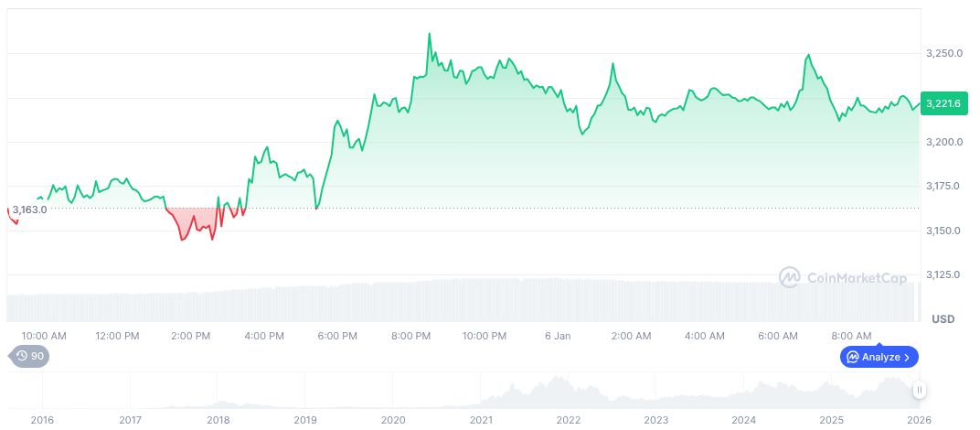
Task: Click the 3,125.0 price axis label
Action: click(x=944, y=274)
